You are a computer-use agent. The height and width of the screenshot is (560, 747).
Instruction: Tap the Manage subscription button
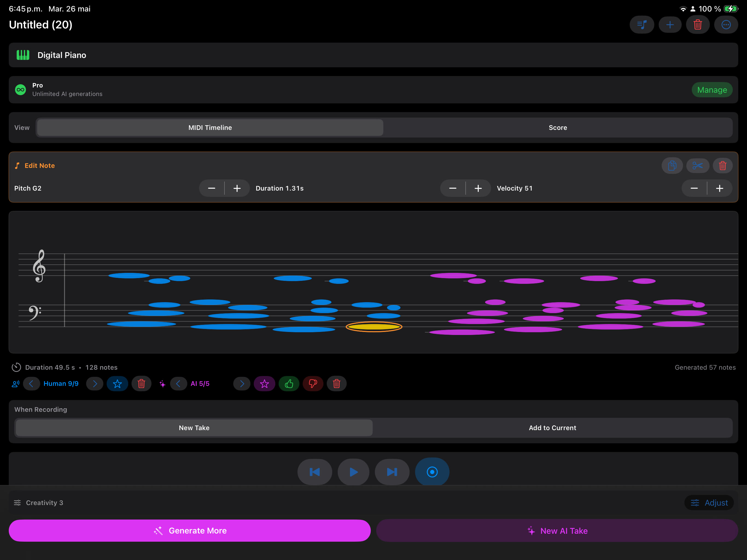[712, 90]
